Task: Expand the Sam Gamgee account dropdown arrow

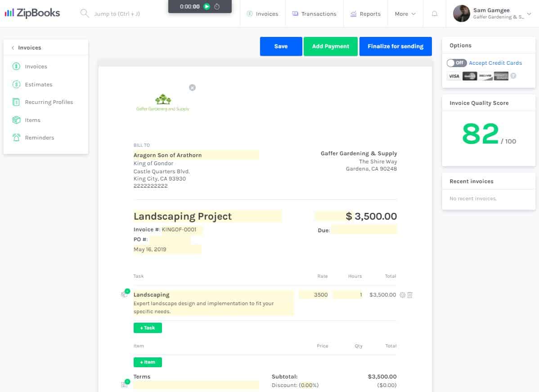Action: pos(529,14)
